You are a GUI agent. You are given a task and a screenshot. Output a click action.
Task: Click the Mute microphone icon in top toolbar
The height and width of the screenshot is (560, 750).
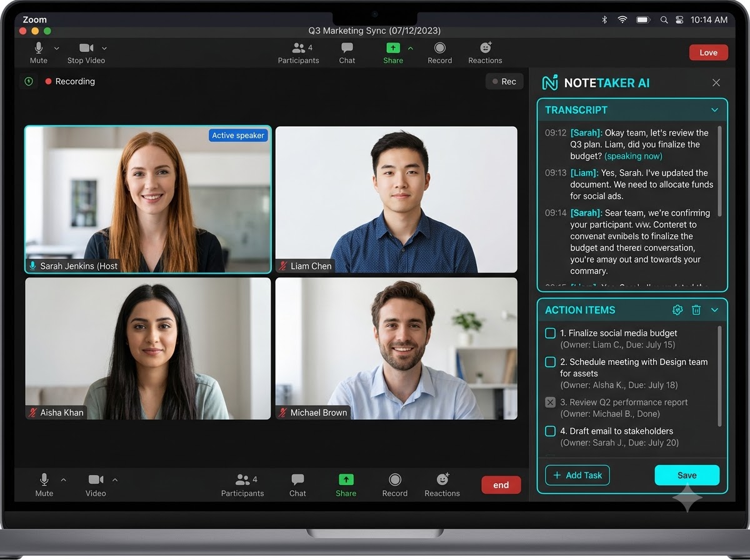(x=39, y=48)
